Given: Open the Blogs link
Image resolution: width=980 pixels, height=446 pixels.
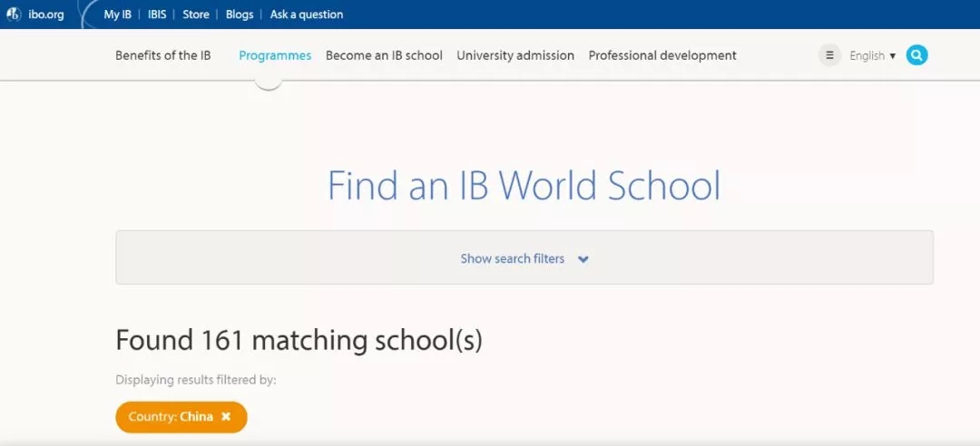Looking at the screenshot, I should pos(240,15).
